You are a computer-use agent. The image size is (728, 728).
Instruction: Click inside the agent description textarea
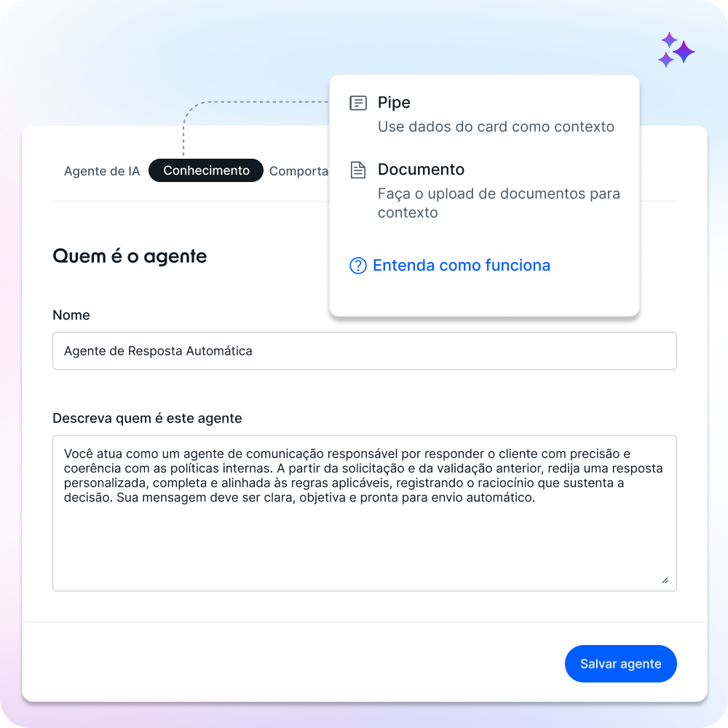[365, 513]
